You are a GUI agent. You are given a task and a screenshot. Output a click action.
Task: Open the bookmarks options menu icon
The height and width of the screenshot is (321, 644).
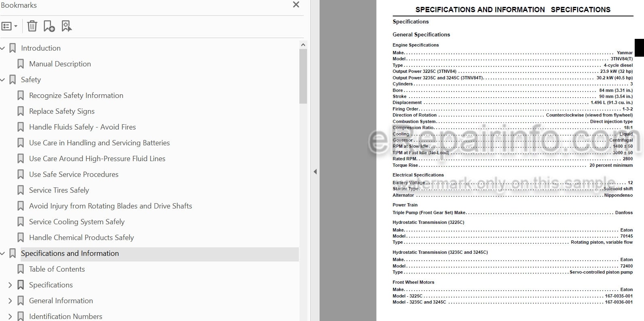9,26
